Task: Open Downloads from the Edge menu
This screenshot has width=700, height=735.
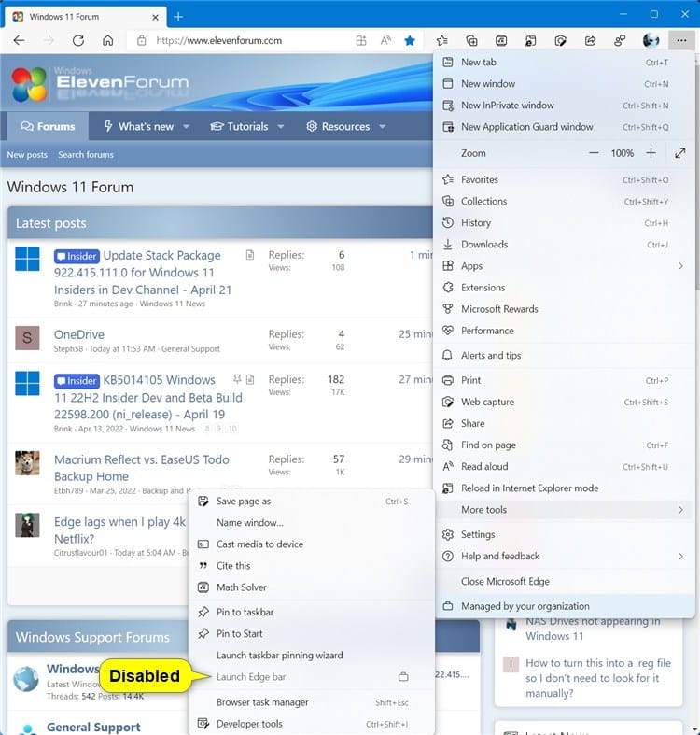Action: point(564,244)
